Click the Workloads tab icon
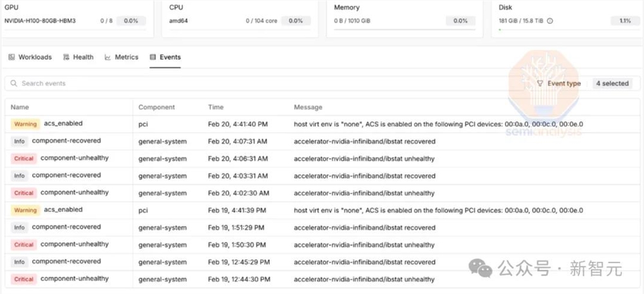 12,57
